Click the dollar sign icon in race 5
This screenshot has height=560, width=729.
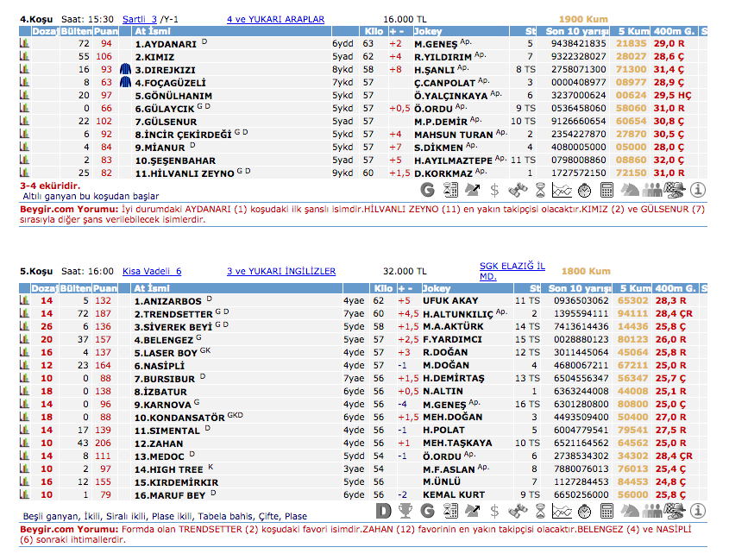(x=494, y=511)
